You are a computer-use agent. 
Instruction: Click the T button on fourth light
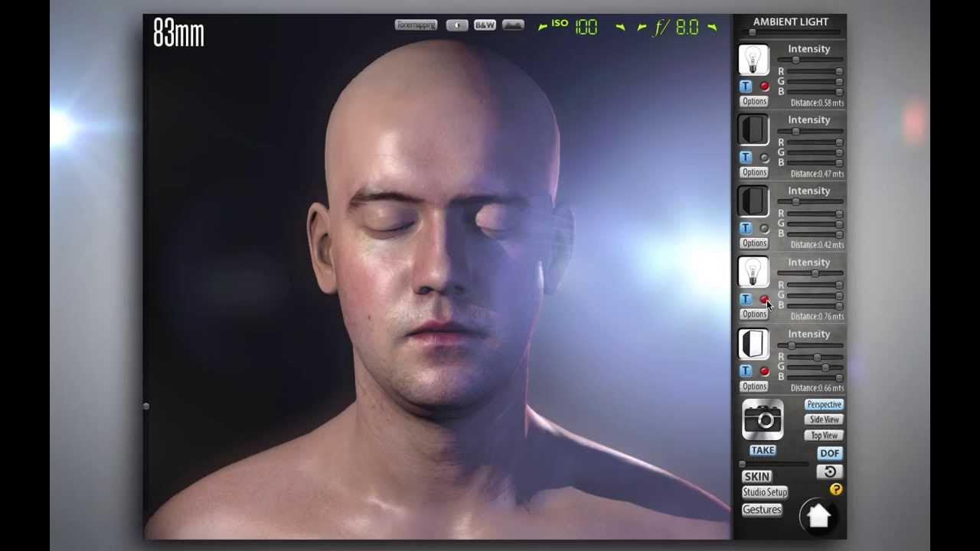pyautogui.click(x=746, y=299)
